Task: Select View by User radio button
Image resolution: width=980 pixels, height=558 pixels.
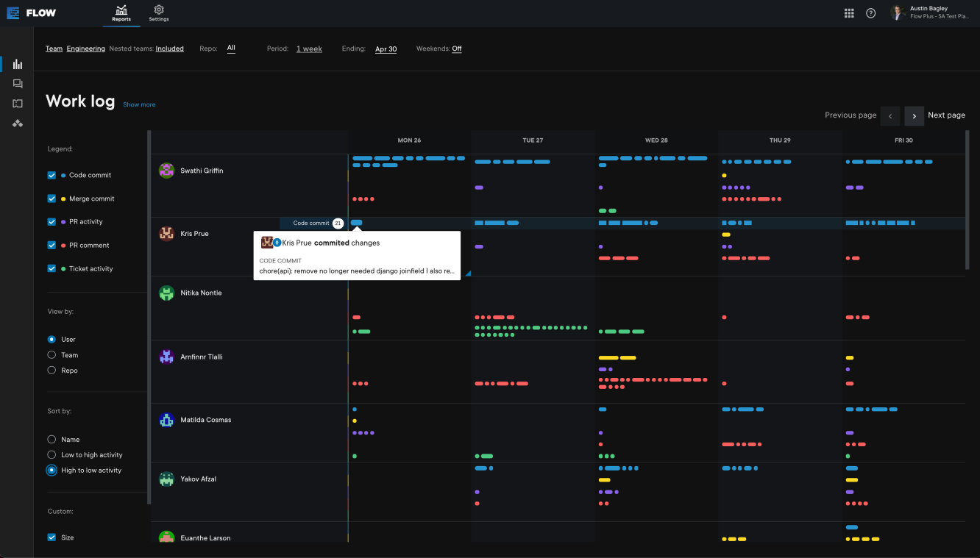Action: (x=52, y=339)
